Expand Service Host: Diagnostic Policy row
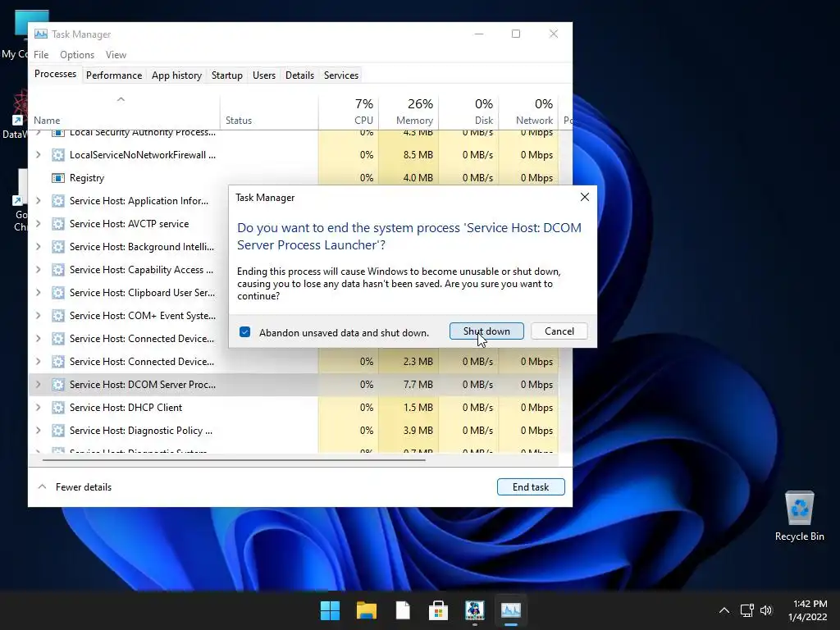The height and width of the screenshot is (630, 840). [38, 431]
